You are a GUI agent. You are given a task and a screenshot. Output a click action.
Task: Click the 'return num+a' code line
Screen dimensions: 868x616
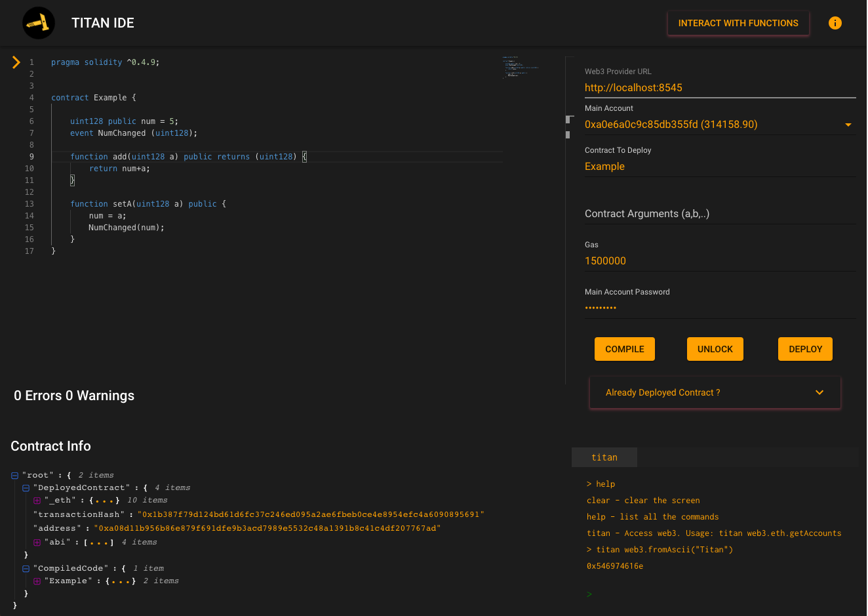point(119,169)
